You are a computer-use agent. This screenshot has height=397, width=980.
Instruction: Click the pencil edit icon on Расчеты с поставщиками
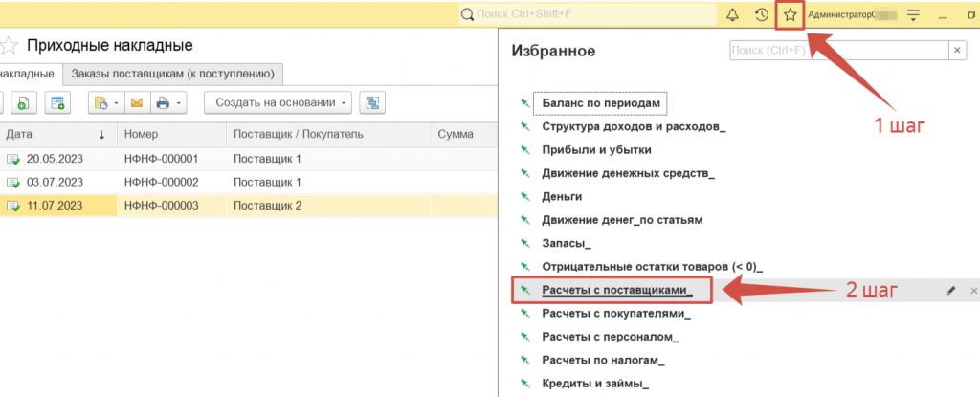pos(950,290)
